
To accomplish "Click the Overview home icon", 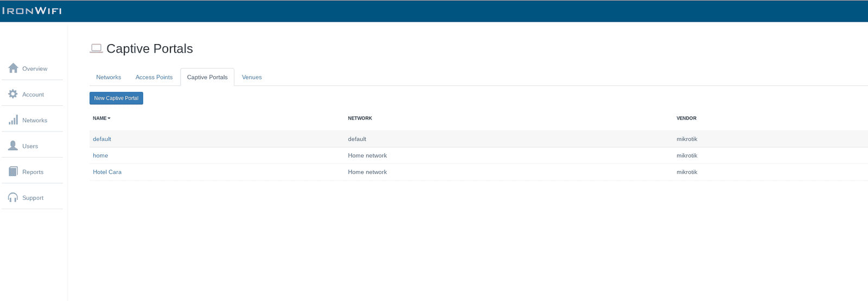I will pyautogui.click(x=13, y=68).
